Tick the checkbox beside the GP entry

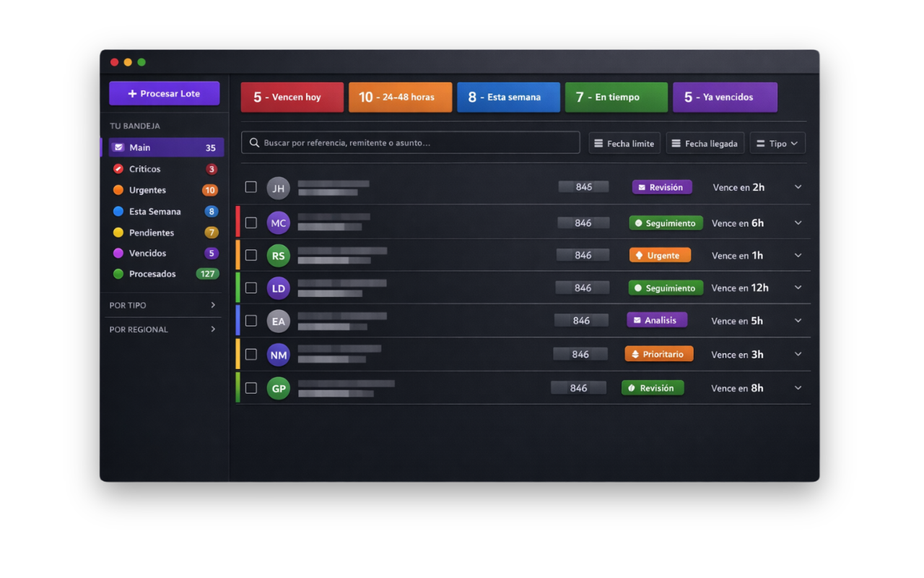250,388
